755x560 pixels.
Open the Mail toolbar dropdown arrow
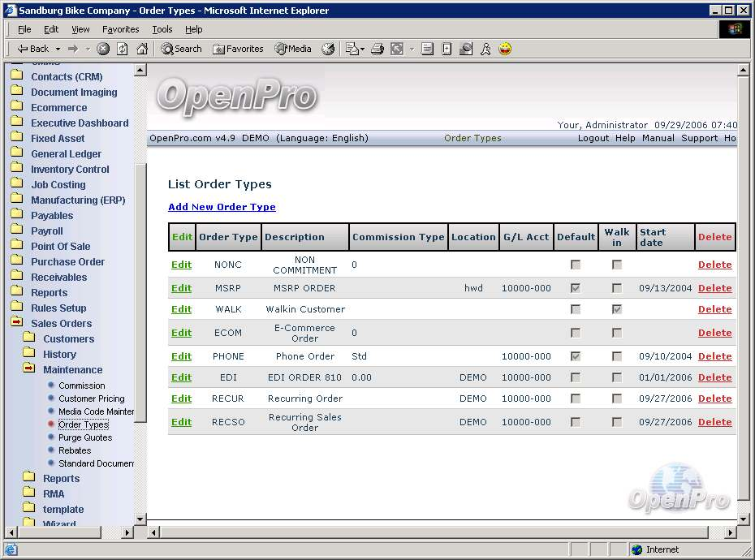(362, 50)
